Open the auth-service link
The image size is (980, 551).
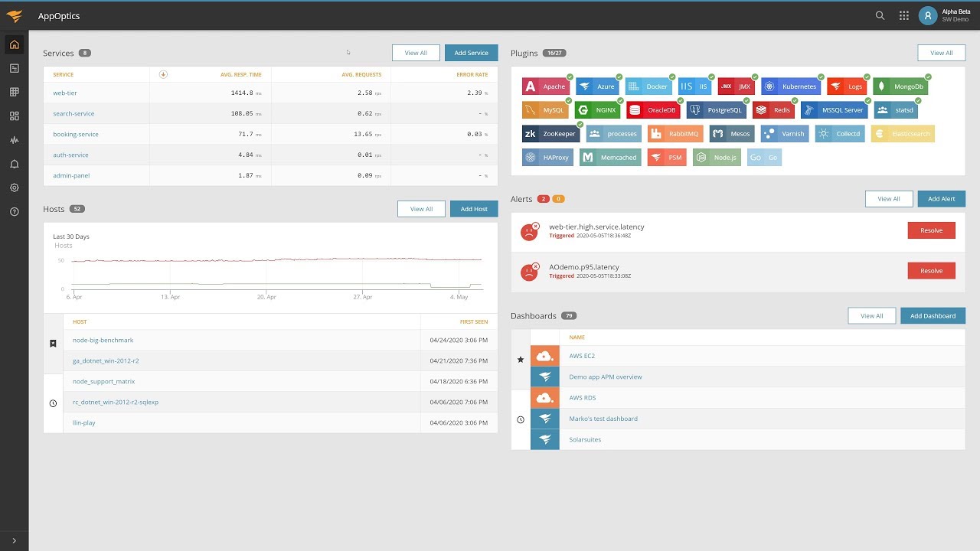[70, 155]
